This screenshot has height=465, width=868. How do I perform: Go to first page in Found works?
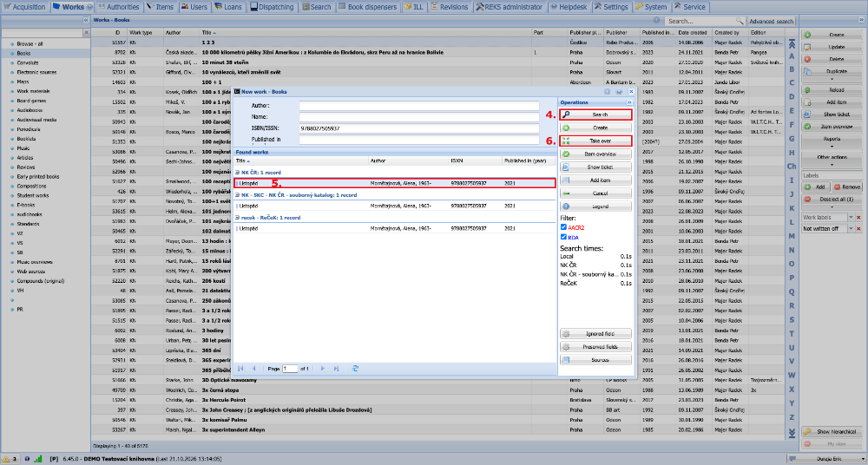240,369
